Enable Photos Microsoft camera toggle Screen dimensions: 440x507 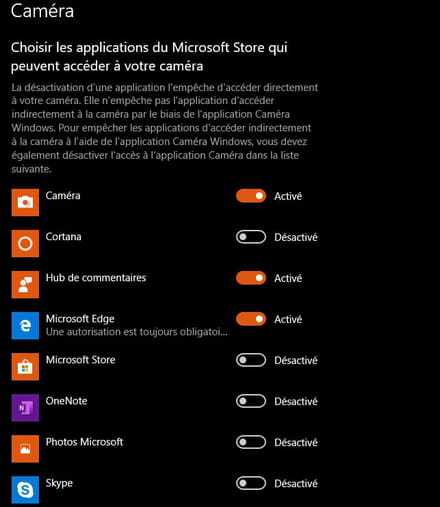251,442
